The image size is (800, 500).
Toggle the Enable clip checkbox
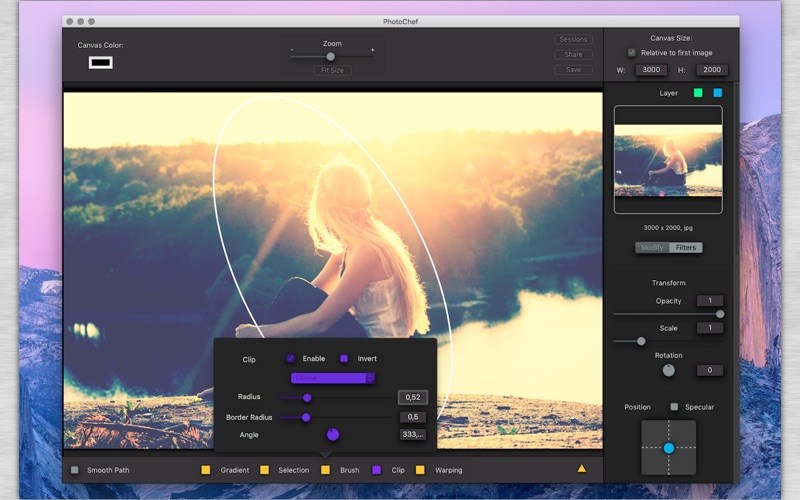point(290,358)
